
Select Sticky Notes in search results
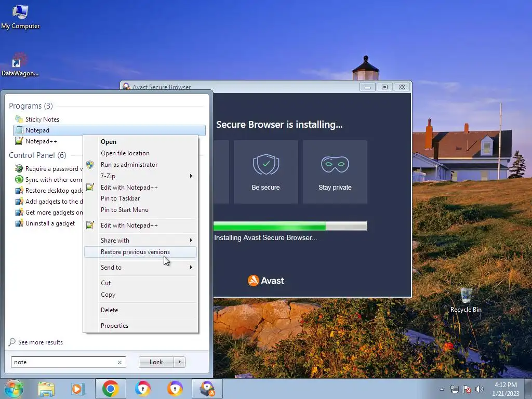109,119
